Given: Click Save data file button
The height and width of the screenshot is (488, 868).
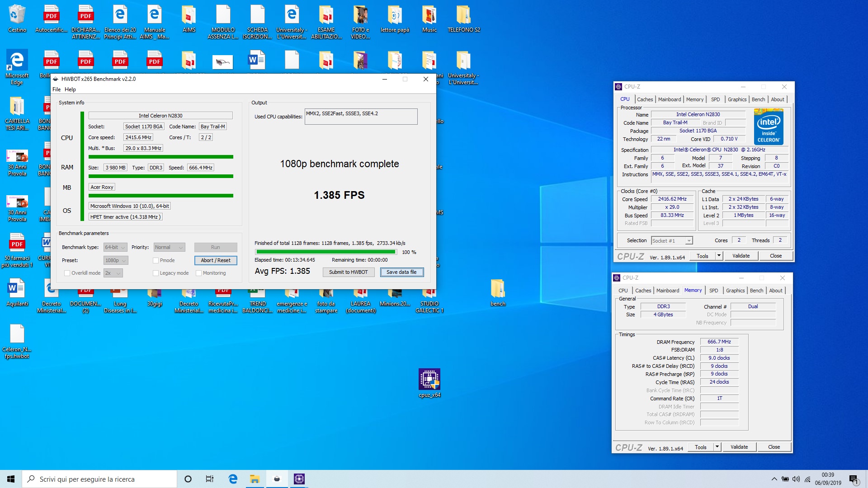Looking at the screenshot, I should click(401, 272).
